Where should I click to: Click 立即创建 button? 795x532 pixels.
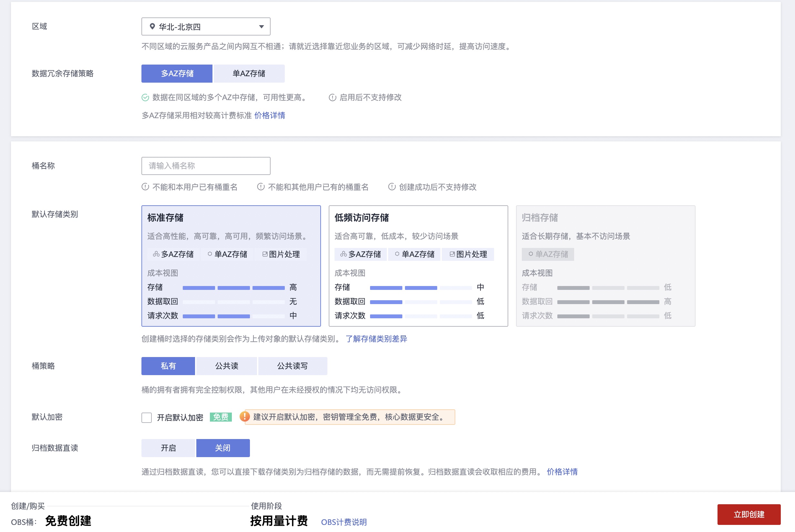point(749,514)
